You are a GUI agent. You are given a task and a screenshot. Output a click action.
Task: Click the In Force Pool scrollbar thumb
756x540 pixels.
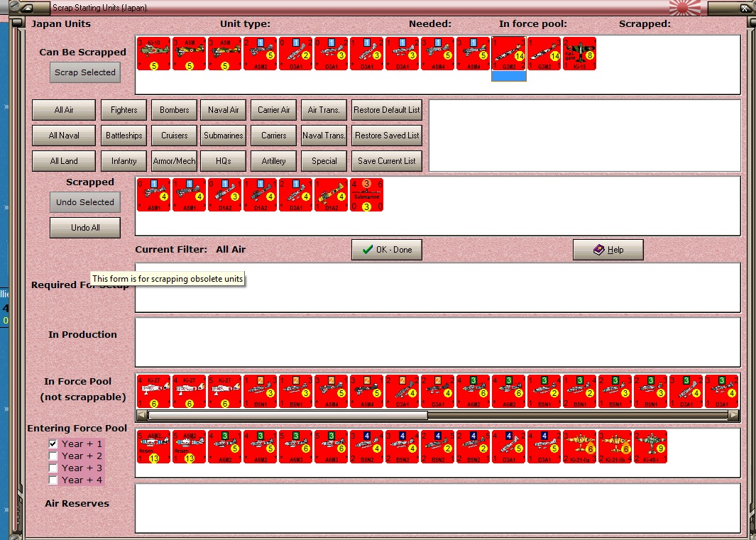point(287,414)
